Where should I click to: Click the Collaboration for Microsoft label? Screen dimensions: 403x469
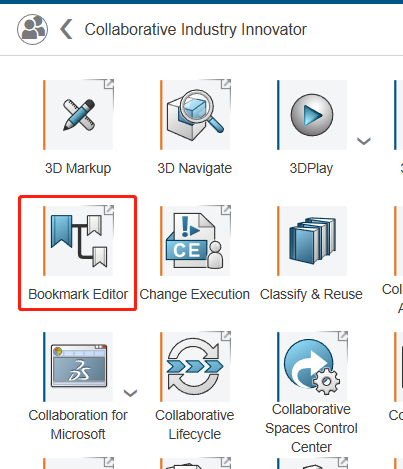pos(78,425)
